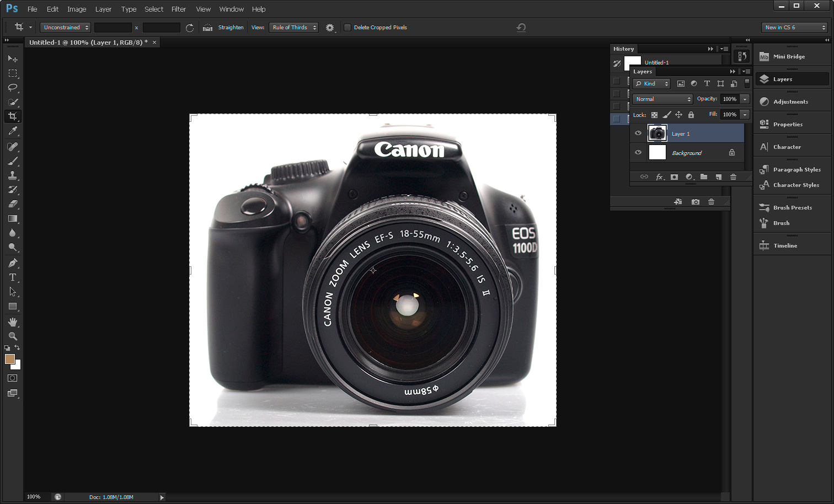834x504 pixels.
Task: Toggle Background layer visibility
Action: tap(638, 153)
